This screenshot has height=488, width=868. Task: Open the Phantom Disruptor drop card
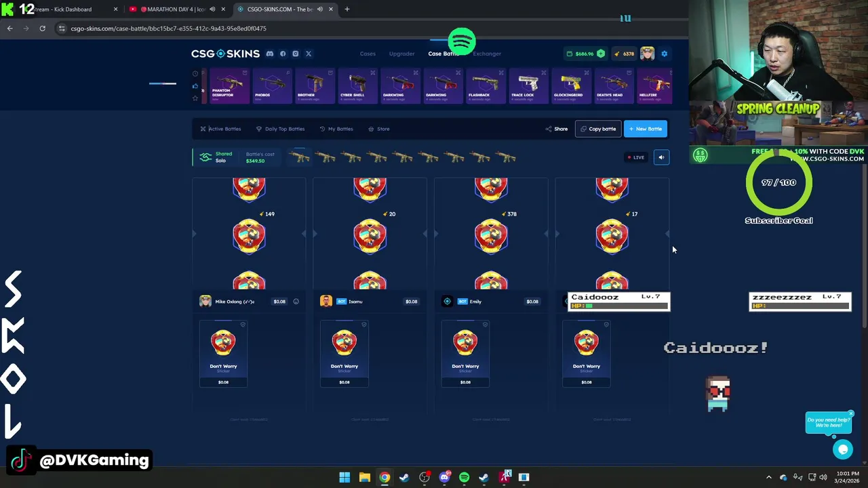pos(230,86)
